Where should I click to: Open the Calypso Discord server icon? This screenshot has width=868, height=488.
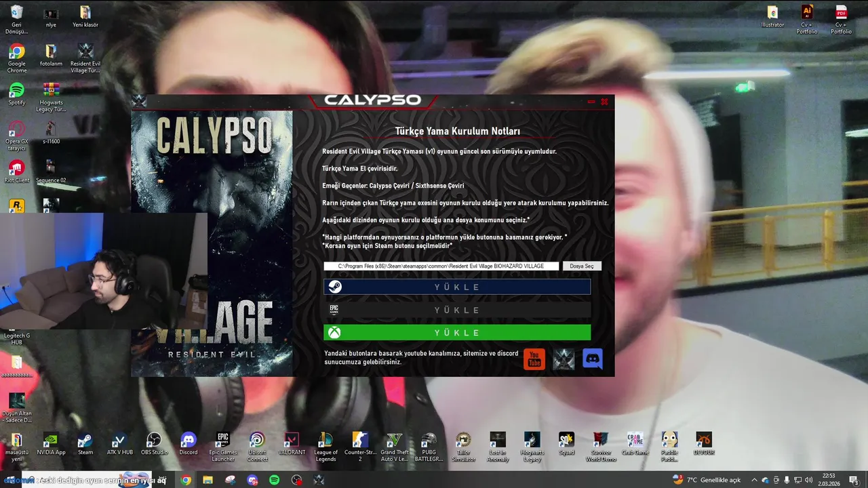[x=593, y=359]
